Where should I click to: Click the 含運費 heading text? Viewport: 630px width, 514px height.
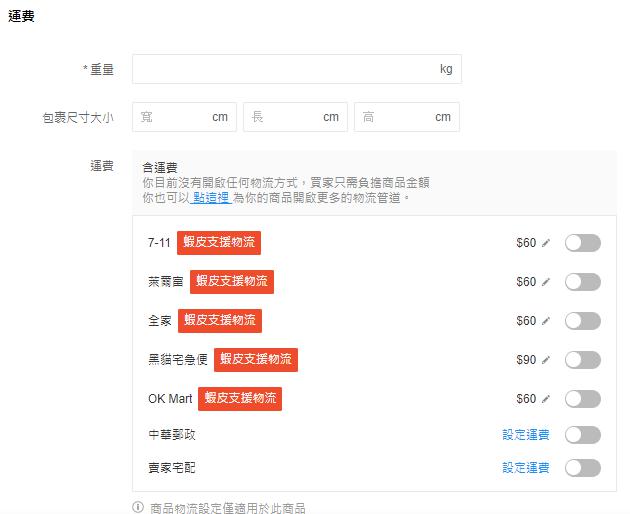tap(160, 168)
